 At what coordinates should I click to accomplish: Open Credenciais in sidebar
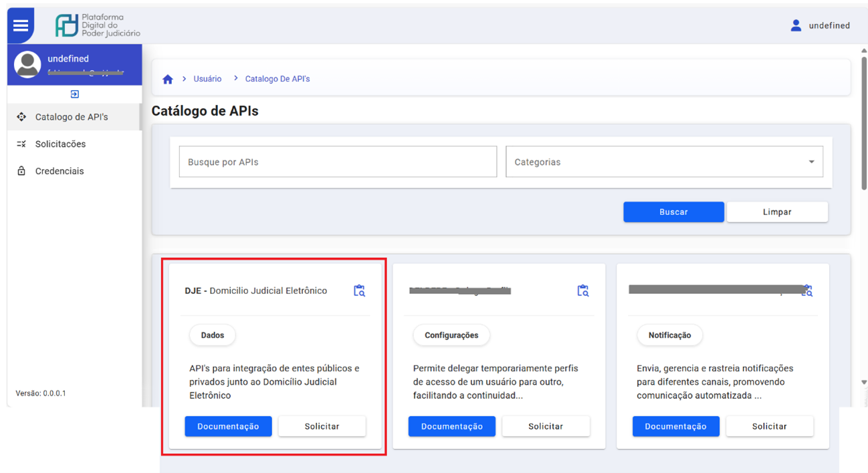(60, 171)
